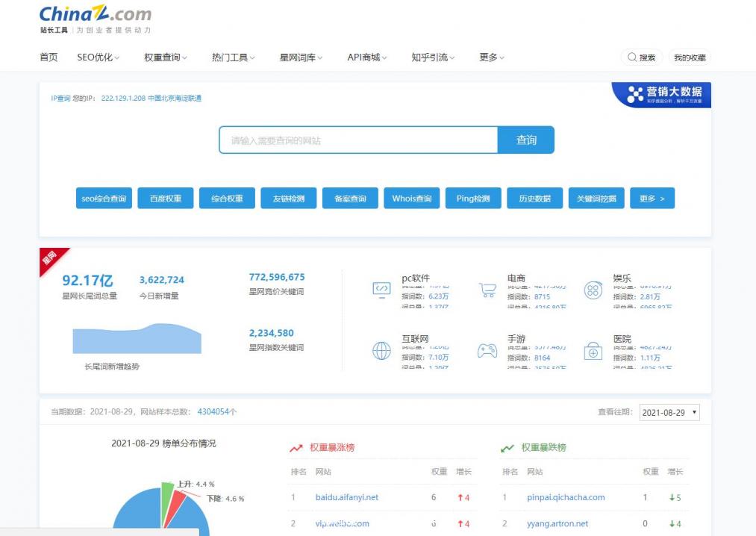The height and width of the screenshot is (536, 756).
Task: Click the website query input field
Action: (358, 140)
